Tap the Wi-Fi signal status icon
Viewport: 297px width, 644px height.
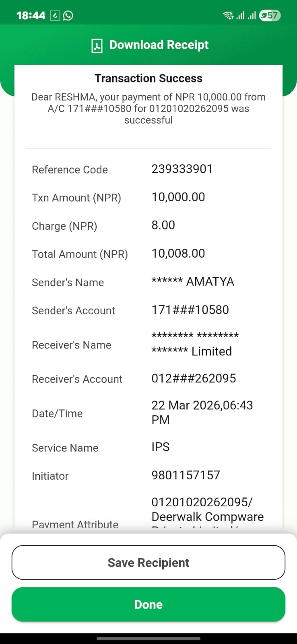[x=228, y=16]
